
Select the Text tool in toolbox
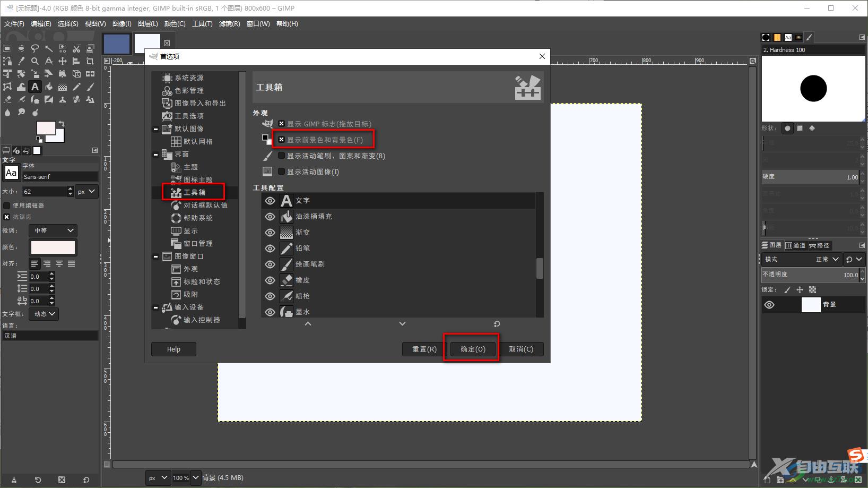tap(35, 87)
